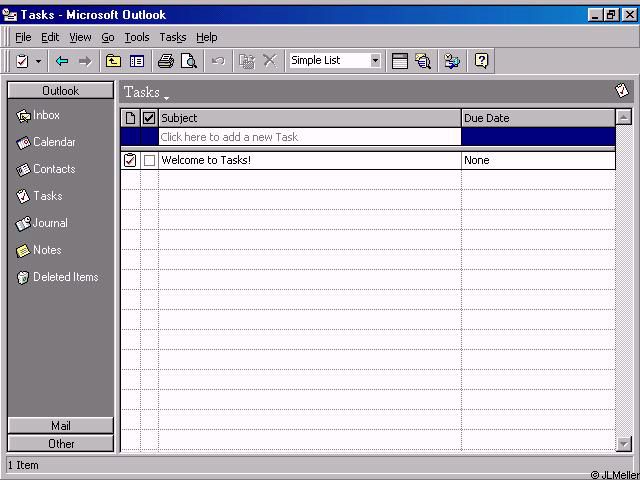Go forward with the right arrow
This screenshot has height=480, width=640.
click(x=85, y=61)
